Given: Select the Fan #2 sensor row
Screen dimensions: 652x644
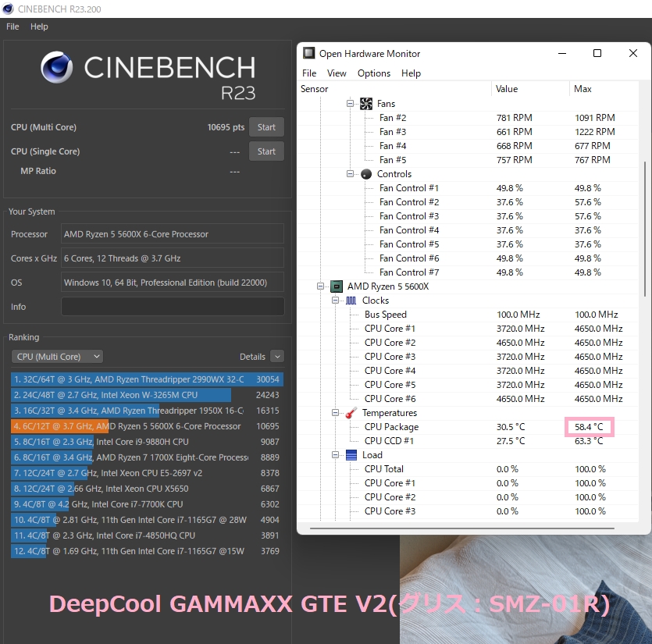Looking at the screenshot, I should coord(469,118).
